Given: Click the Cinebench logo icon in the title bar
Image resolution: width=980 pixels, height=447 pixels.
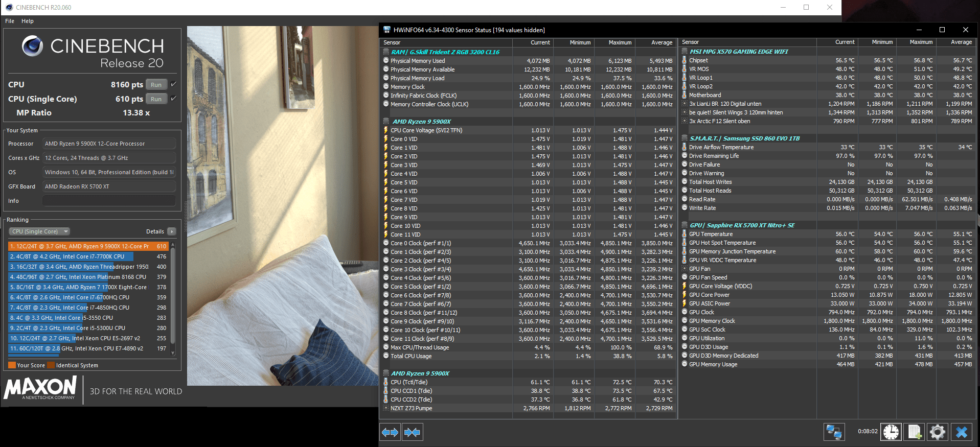Looking at the screenshot, I should (9, 7).
